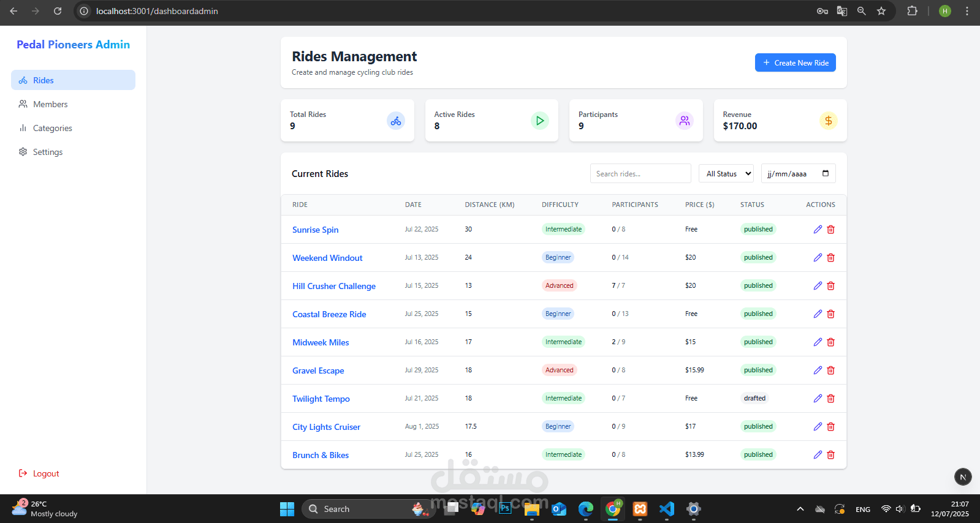This screenshot has height=523, width=980.
Task: Click the Total Rides bicycle icon
Action: point(396,121)
